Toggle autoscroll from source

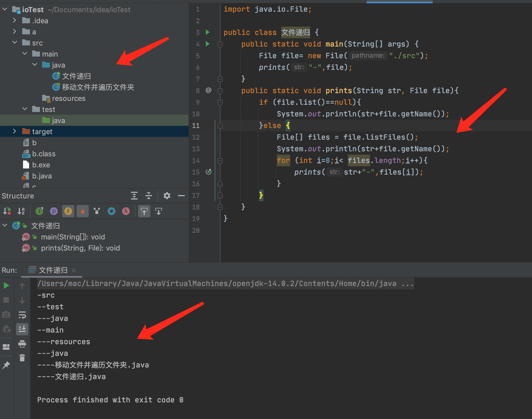point(159,211)
